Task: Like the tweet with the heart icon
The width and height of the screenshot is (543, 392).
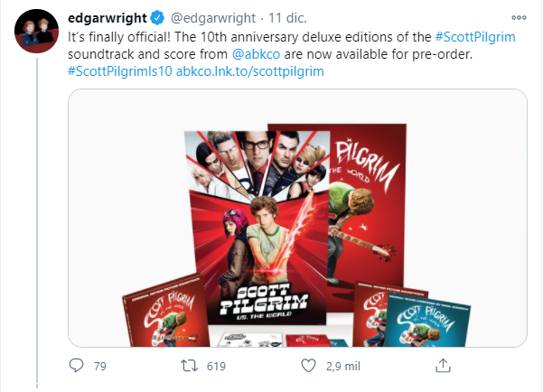Action: tap(308, 366)
